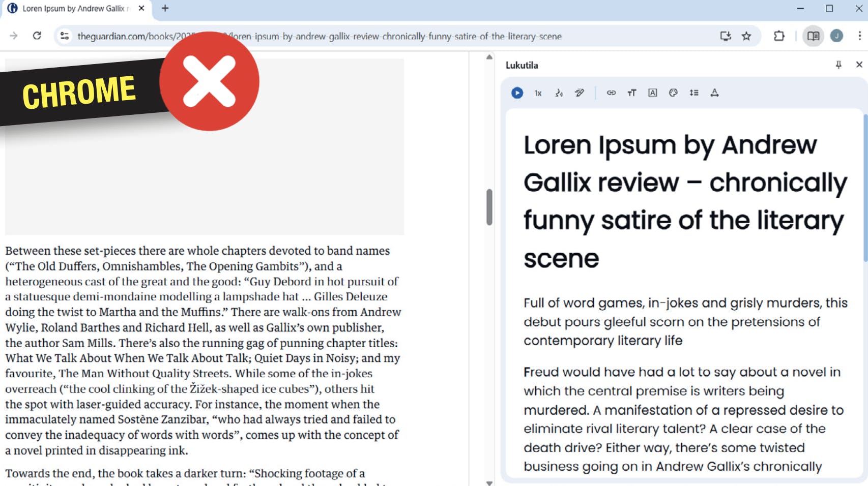Open the letter spacing options
Image resolution: width=868 pixels, height=486 pixels.
[714, 93]
